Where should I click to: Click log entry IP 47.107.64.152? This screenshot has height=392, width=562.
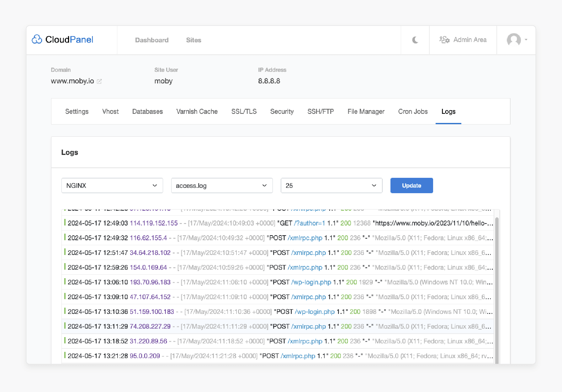[x=150, y=297]
